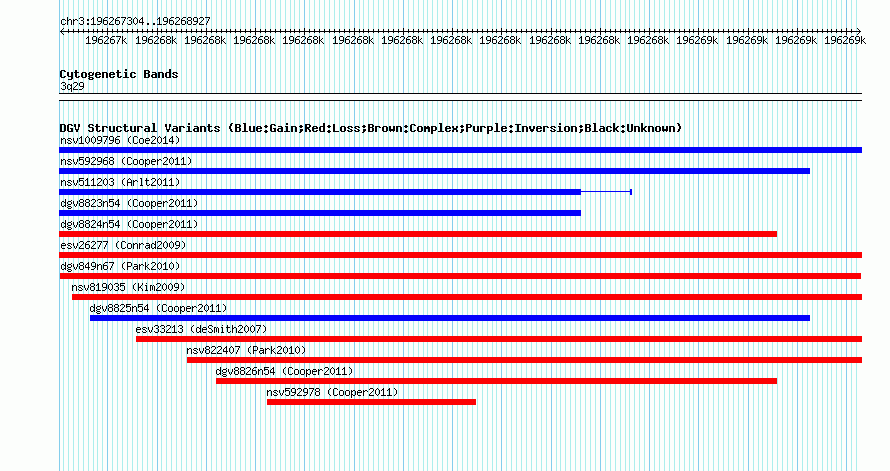The image size is (890, 471).
Task: Click the Cytogenetic Bands track title
Action: click(x=119, y=74)
